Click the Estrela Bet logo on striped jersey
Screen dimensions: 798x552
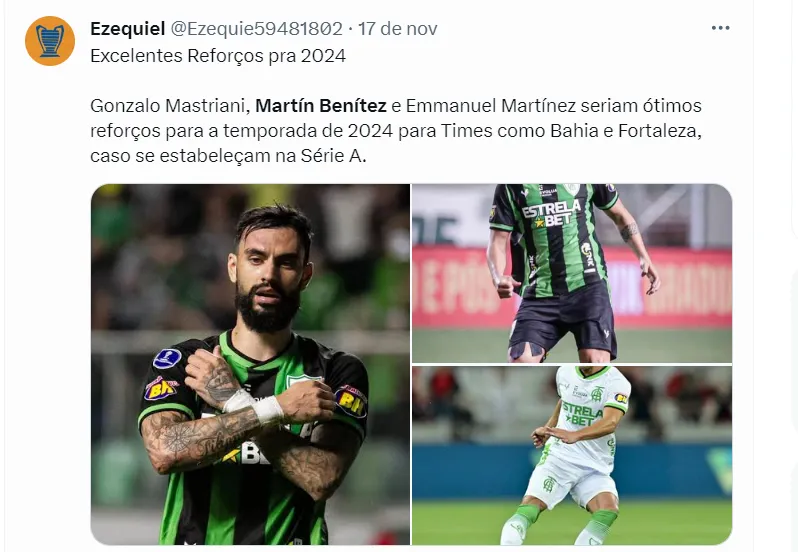552,213
